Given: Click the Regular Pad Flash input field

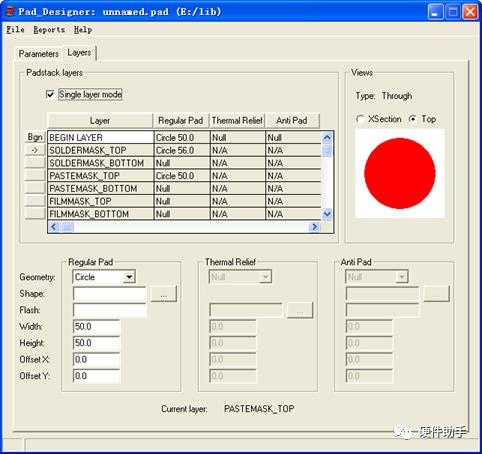Looking at the screenshot, I should coord(109,310).
